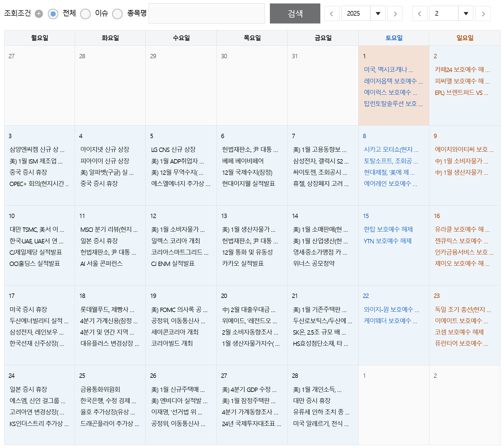This screenshot has height=448, width=504.
Task: Select the 종목명 radio button
Action: (x=118, y=13)
